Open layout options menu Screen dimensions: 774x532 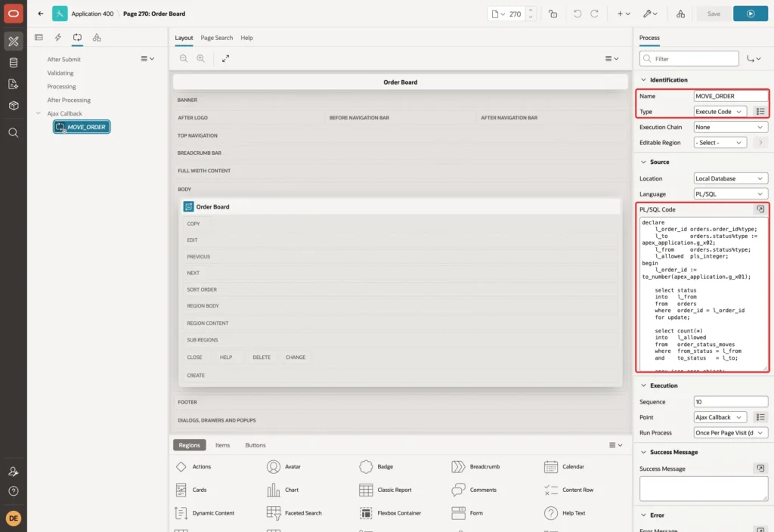(611, 58)
